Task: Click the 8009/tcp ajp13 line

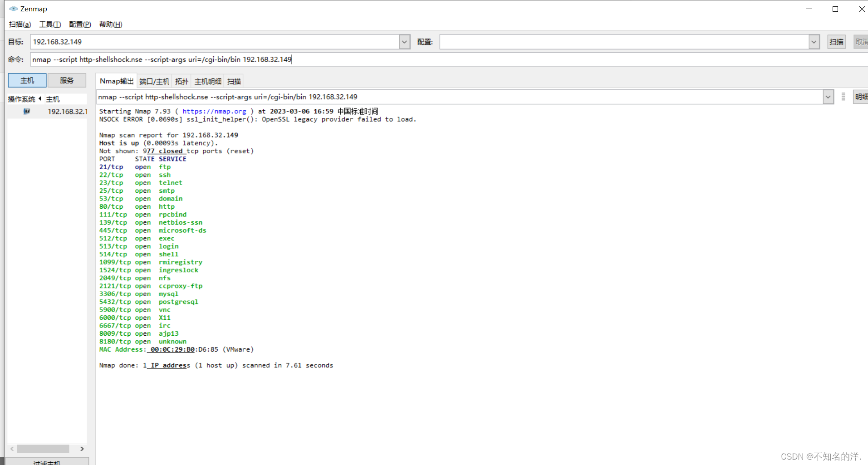Action: [139, 334]
